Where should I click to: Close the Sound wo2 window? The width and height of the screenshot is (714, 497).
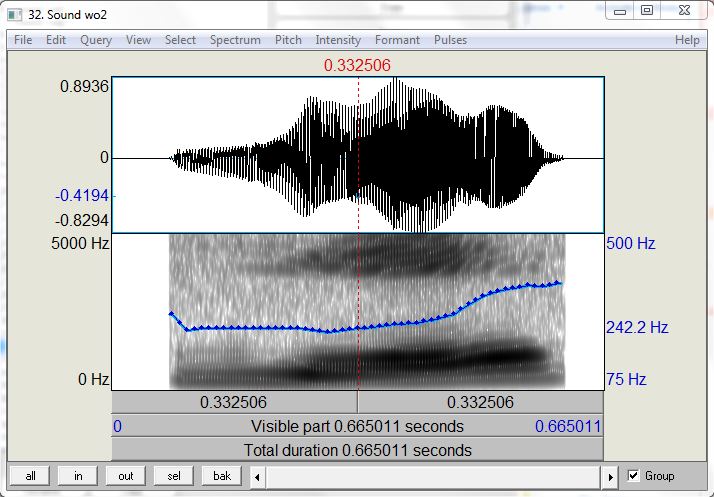coord(684,10)
